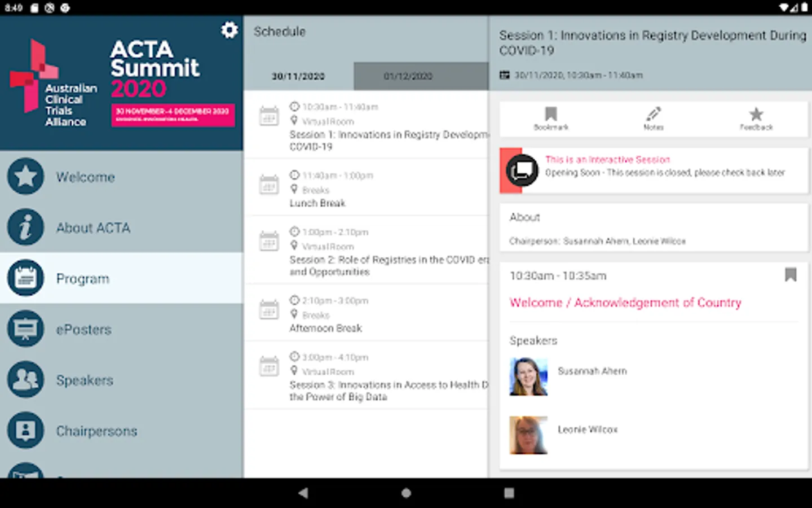Viewport: 812px width, 508px height.
Task: Tap session date 30/11/2020, 10:30am - 11:40am
Action: point(579,75)
